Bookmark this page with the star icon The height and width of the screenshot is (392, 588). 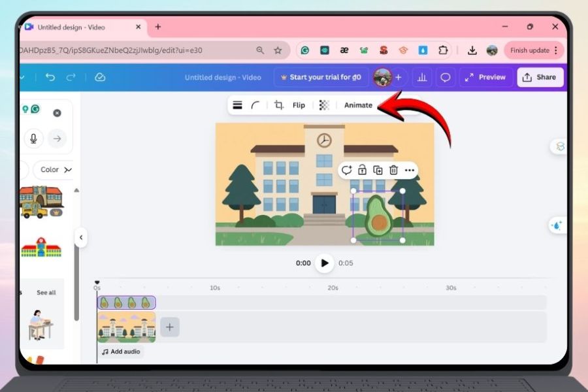278,50
